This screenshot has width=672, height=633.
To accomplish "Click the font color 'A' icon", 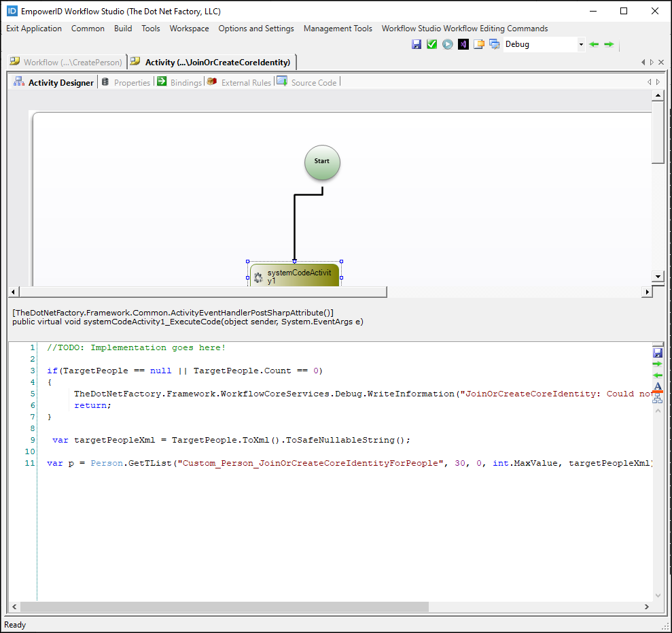I will tap(657, 388).
